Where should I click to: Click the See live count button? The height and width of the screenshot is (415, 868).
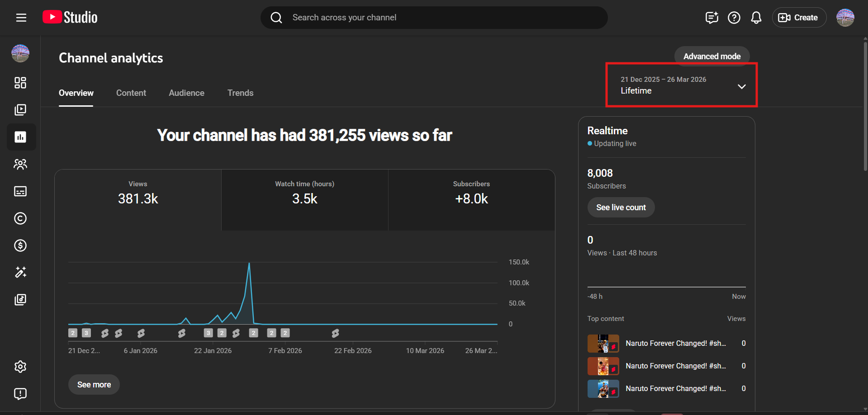pyautogui.click(x=621, y=207)
